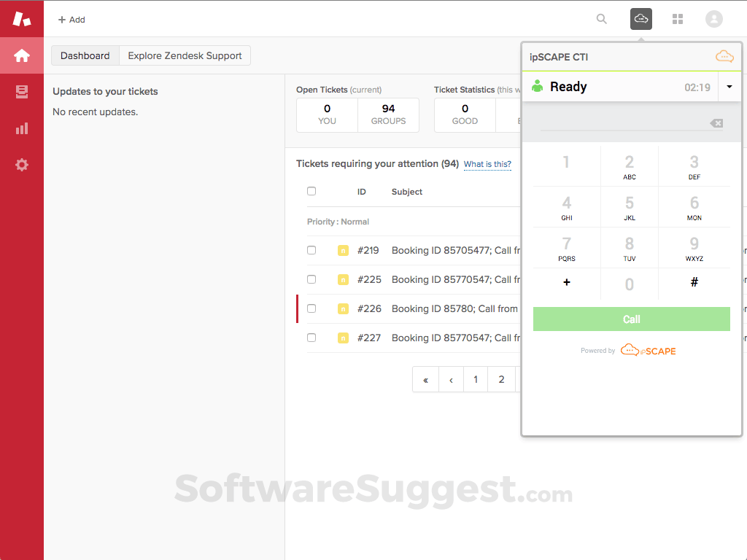Toggle the select-all checkbox in the ticket header
747x560 pixels.
311,190
